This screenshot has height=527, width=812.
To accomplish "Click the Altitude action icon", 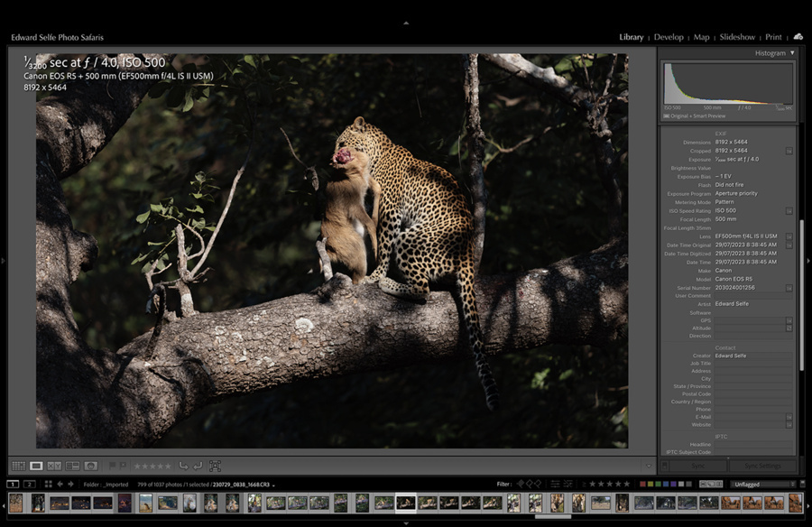I will tap(789, 328).
